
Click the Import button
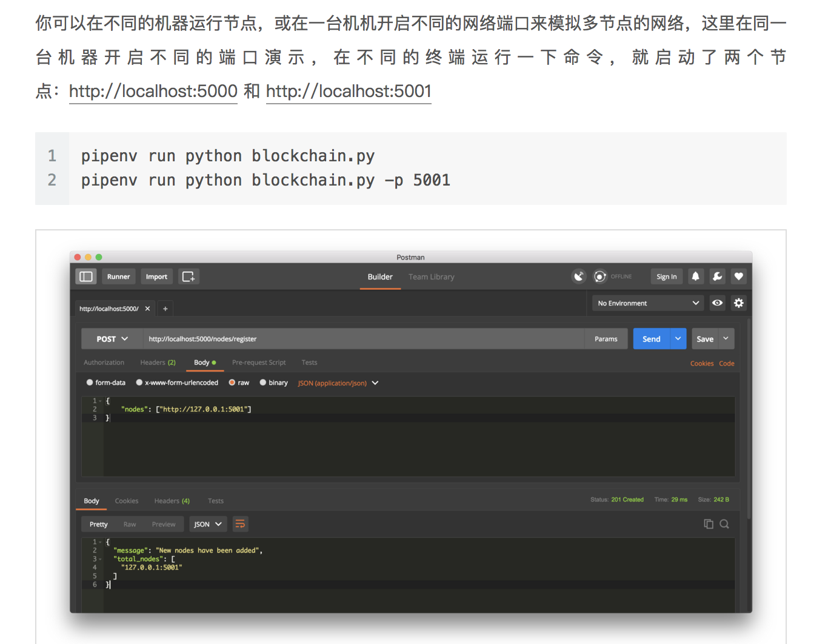coord(156,277)
